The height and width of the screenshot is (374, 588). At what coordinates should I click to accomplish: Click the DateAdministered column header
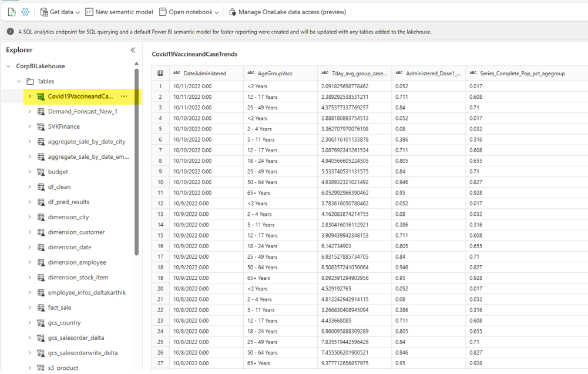tap(205, 74)
